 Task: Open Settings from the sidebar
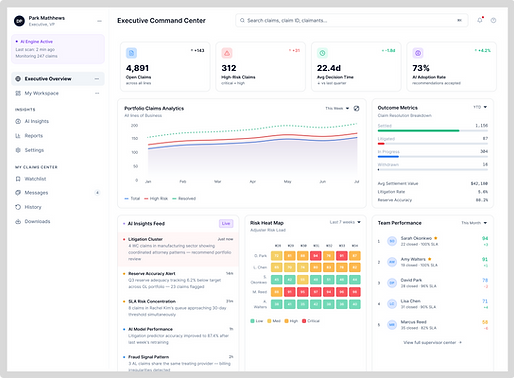(x=58, y=150)
